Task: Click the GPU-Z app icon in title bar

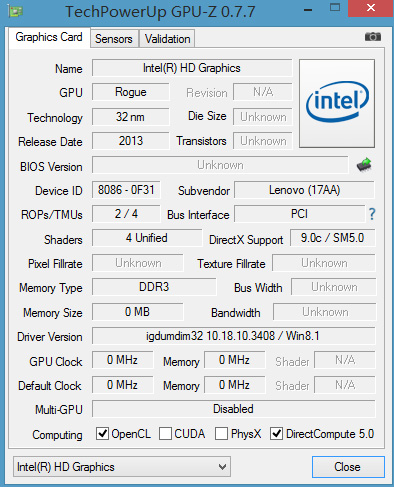Action: (16, 12)
